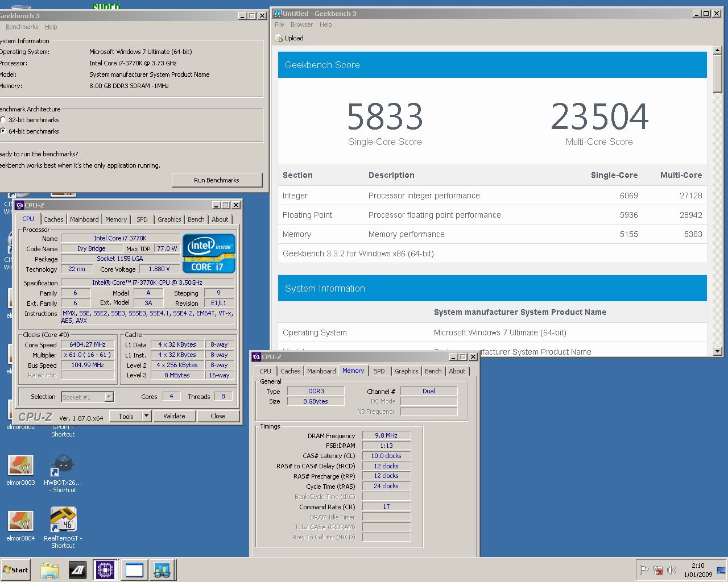
Task: Select SPD tab in the CPU-Z Memory window
Action: (x=379, y=371)
